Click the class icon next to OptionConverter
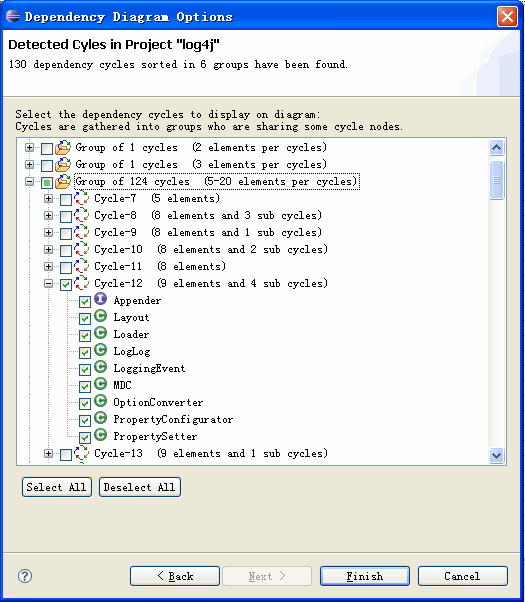 (101, 401)
